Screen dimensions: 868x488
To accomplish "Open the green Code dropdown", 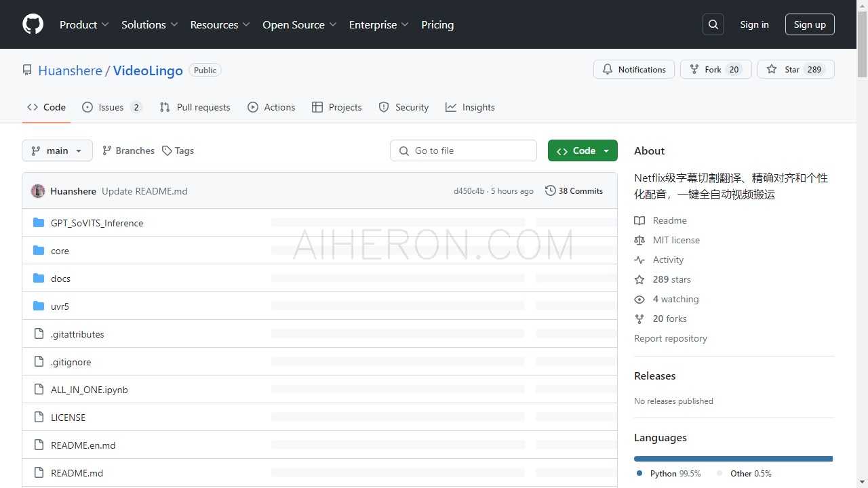I will [583, 150].
